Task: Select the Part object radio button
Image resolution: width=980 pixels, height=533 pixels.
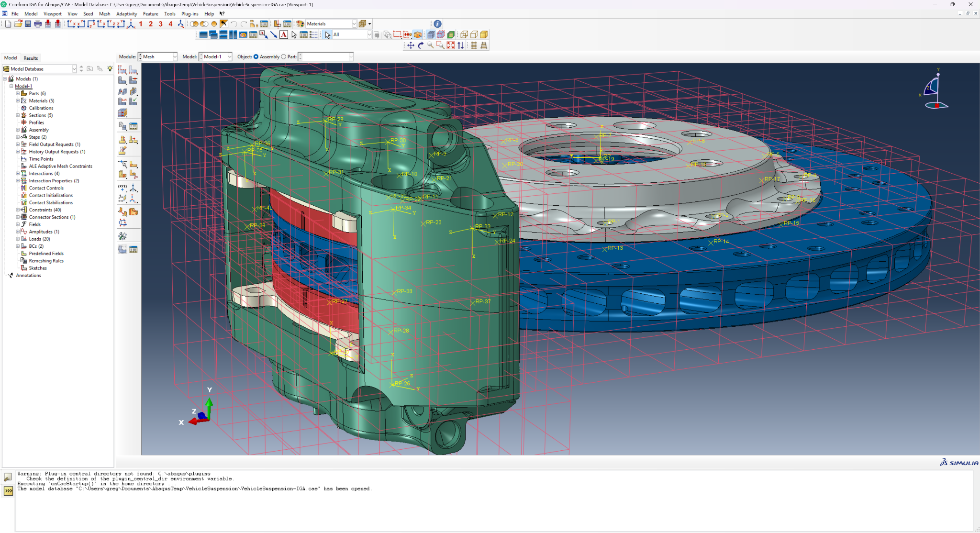Action: [284, 56]
